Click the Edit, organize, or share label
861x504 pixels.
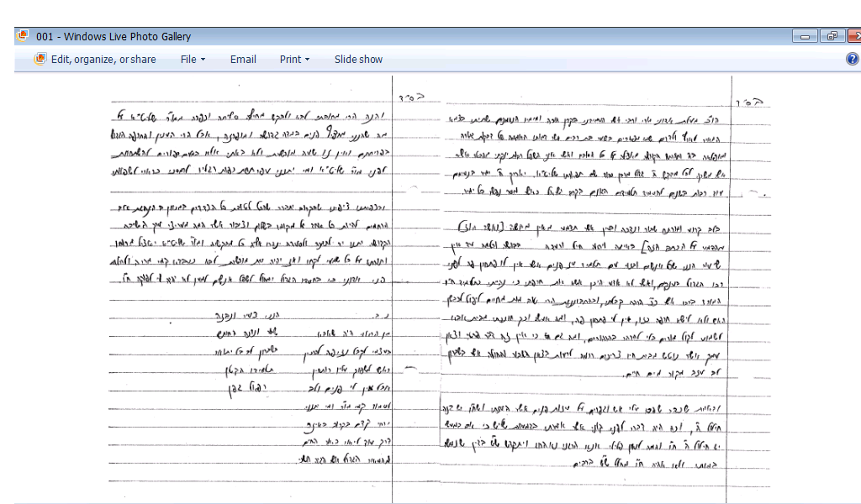[x=103, y=60]
